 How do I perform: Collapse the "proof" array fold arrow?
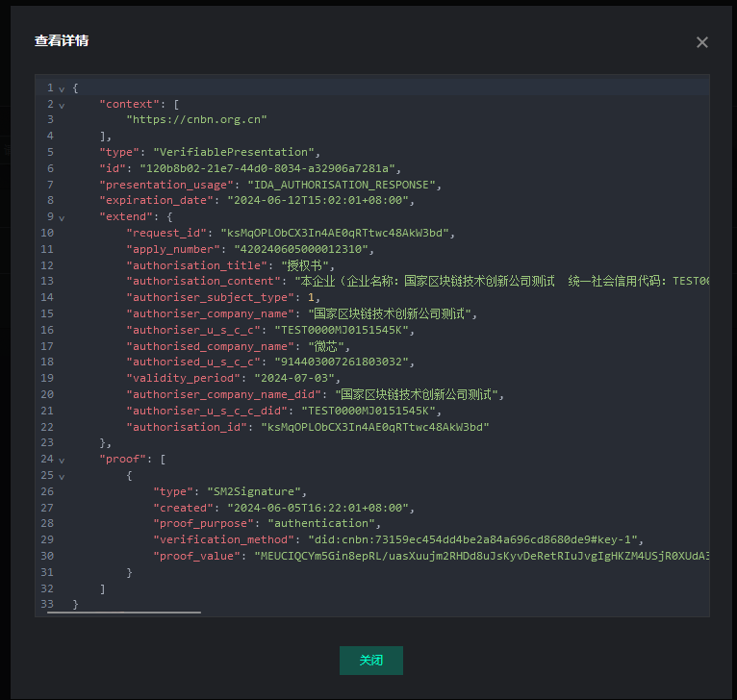coord(62,460)
